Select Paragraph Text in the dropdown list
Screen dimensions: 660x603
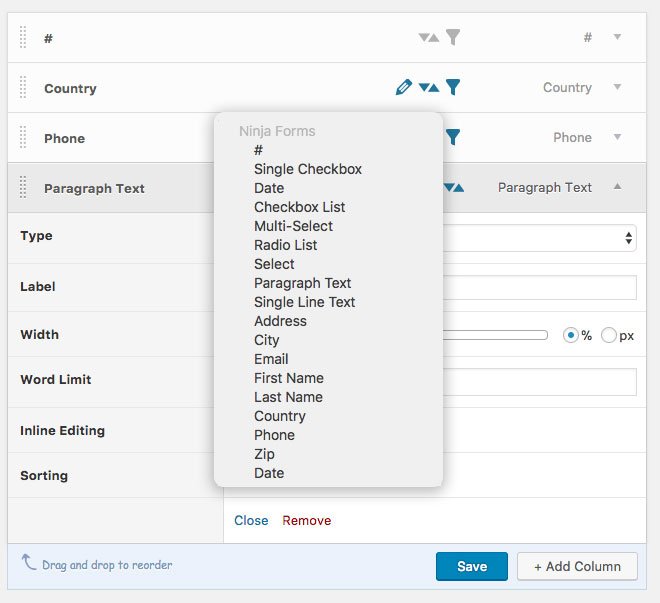coord(302,283)
